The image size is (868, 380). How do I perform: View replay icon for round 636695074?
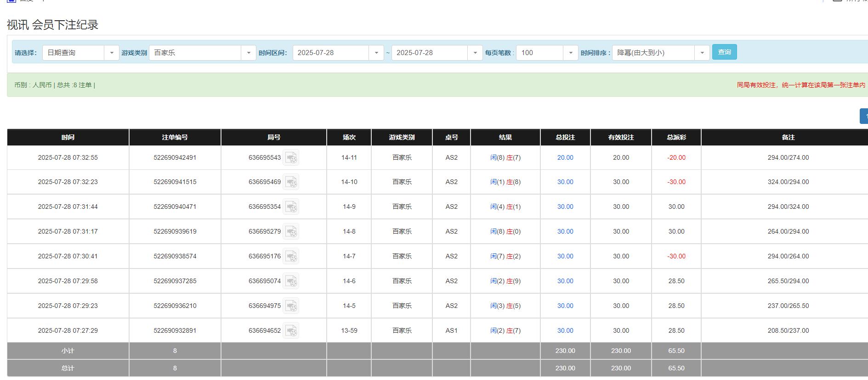[291, 281]
